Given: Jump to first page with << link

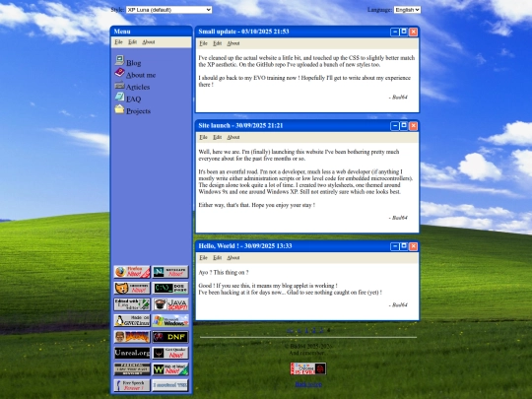Looking at the screenshot, I should (290, 330).
